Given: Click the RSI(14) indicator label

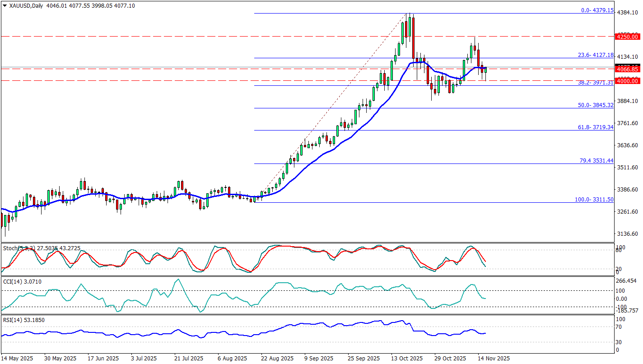Looking at the screenshot, I should tap(14, 320).
